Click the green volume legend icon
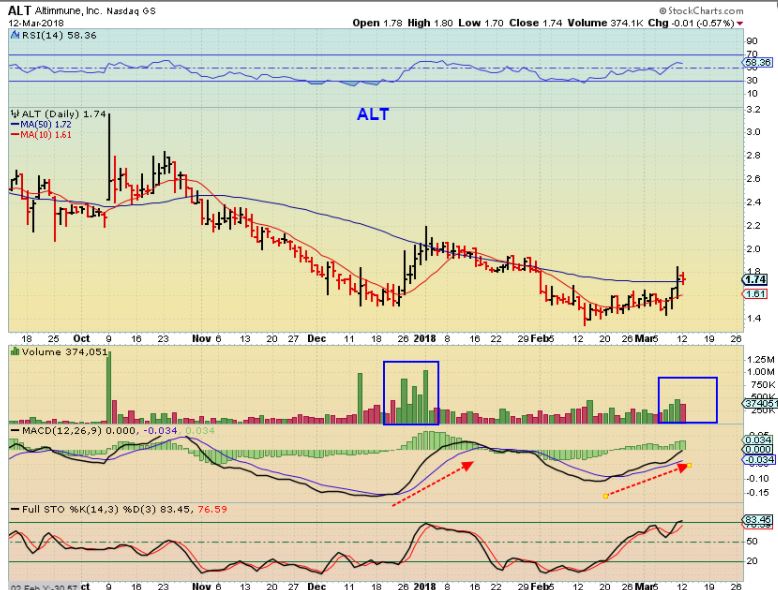 coord(15,352)
